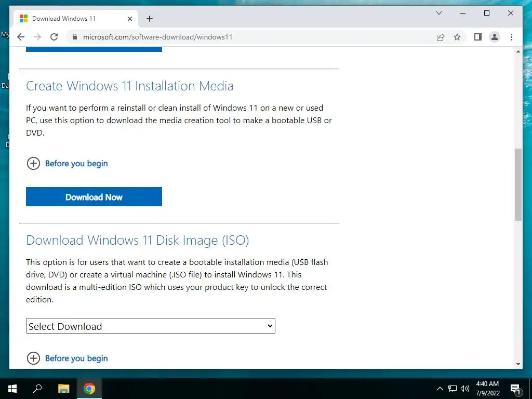Bookmark this page with the star
532x399 pixels.
(457, 37)
